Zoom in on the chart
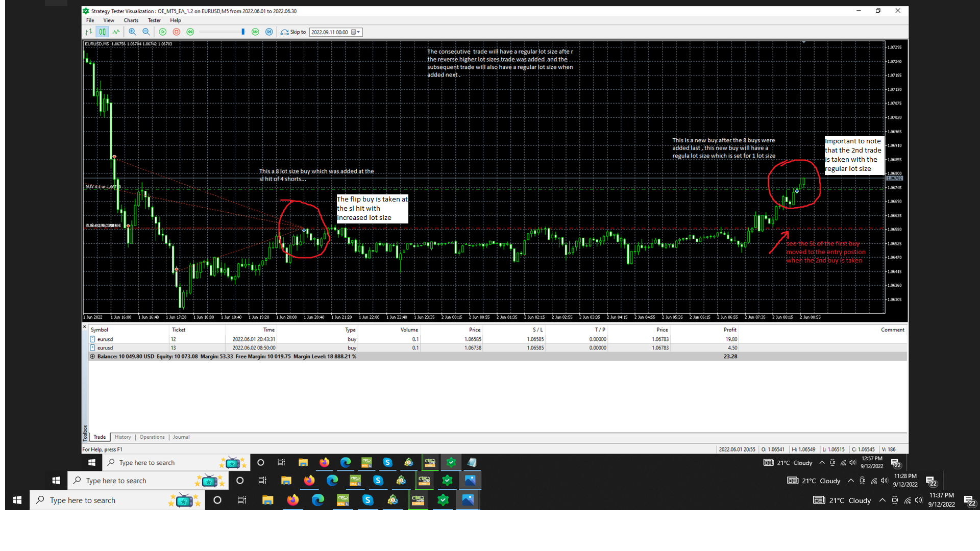This screenshot has width=980, height=551. click(132, 32)
